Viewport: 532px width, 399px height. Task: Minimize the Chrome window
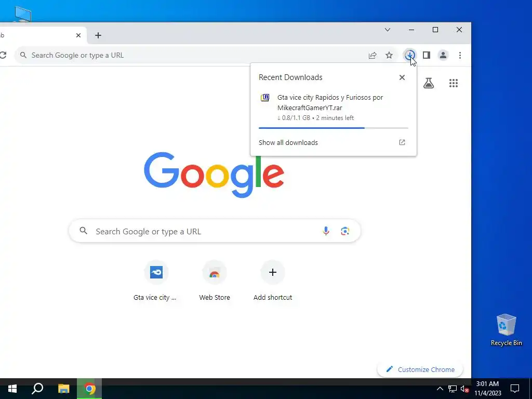tap(411, 30)
